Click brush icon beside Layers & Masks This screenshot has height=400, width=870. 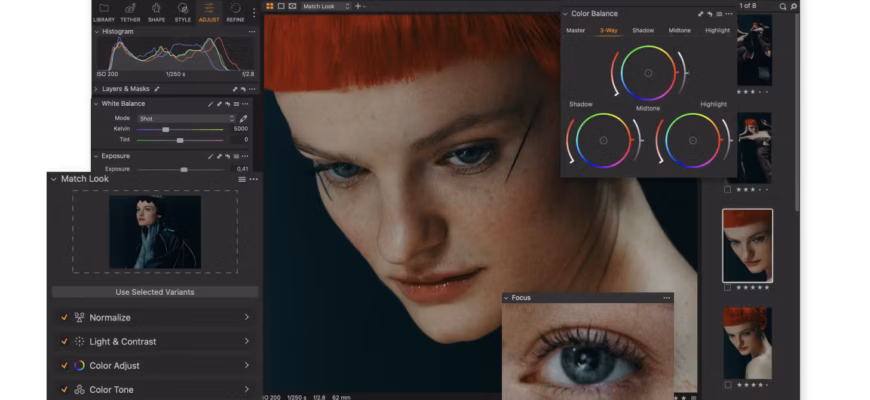(156, 89)
